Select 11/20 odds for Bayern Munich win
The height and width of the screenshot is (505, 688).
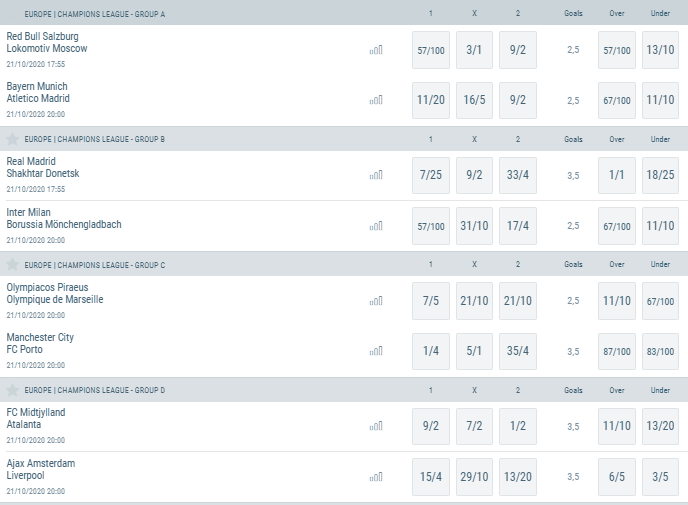pos(431,100)
